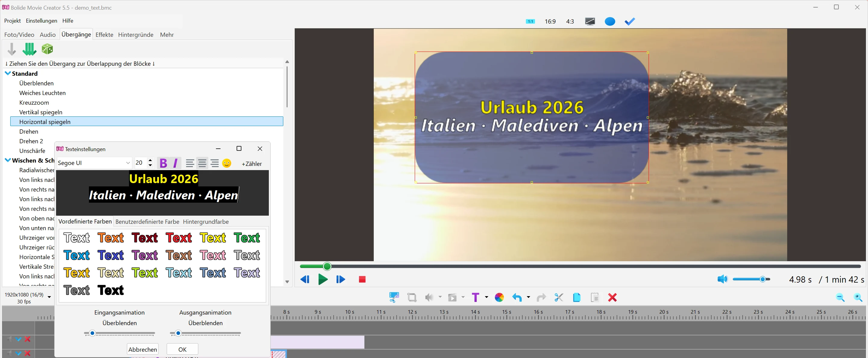Switch to Benutzerdefinierte Farbe tab
This screenshot has width=868, height=358.
[x=147, y=222]
